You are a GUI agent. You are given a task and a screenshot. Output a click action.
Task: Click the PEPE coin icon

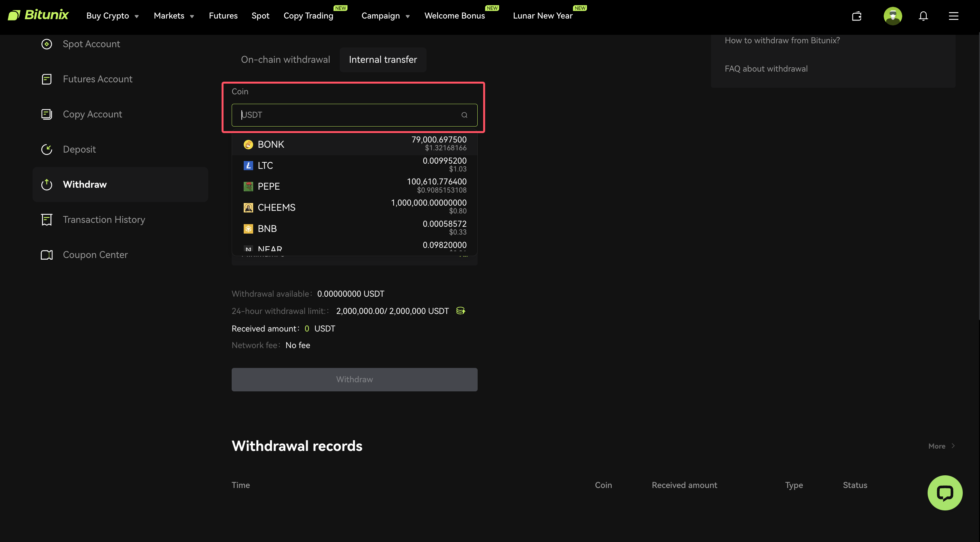248,186
